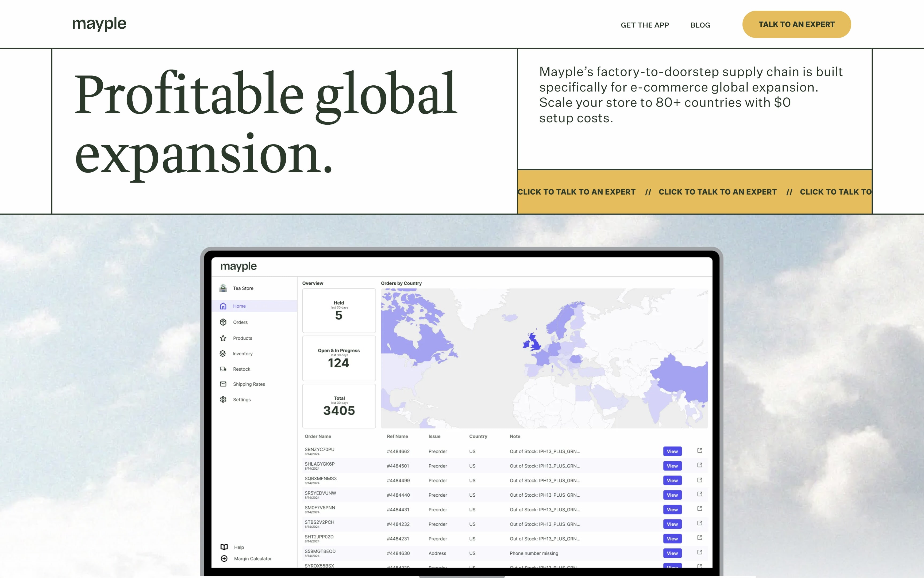Click the Help book icon
This screenshot has height=578, width=924.
[224, 547]
